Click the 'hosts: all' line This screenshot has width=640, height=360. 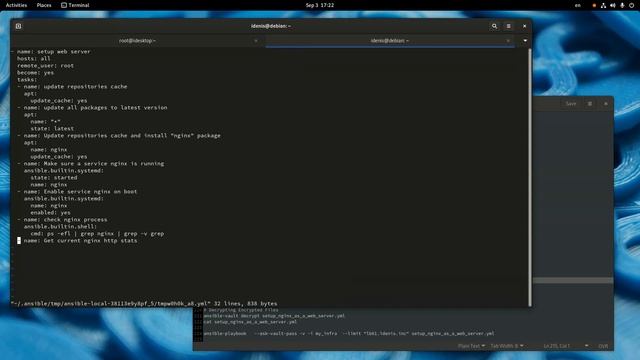33,59
